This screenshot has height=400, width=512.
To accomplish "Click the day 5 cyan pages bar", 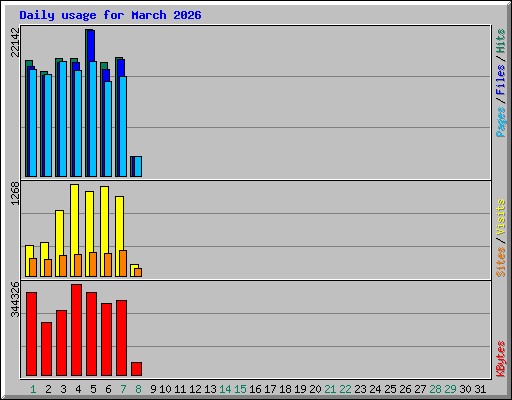I will click(x=93, y=119).
